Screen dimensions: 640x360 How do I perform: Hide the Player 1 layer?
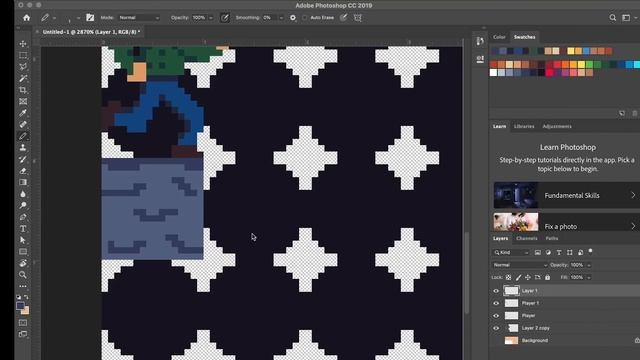tap(496, 303)
